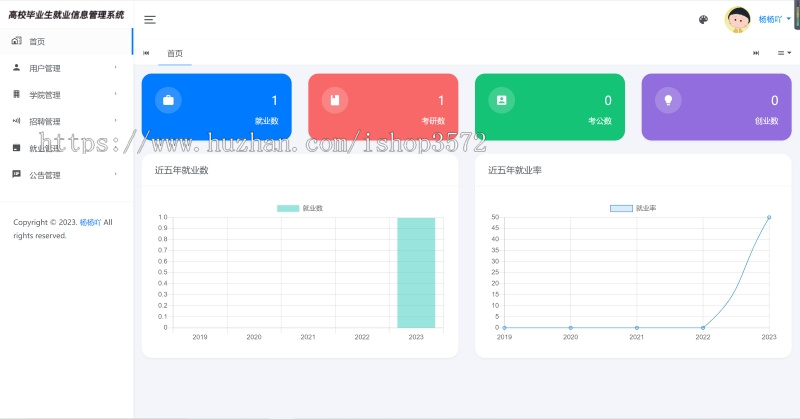Open 用户管理 sidebar menu

(x=66, y=68)
